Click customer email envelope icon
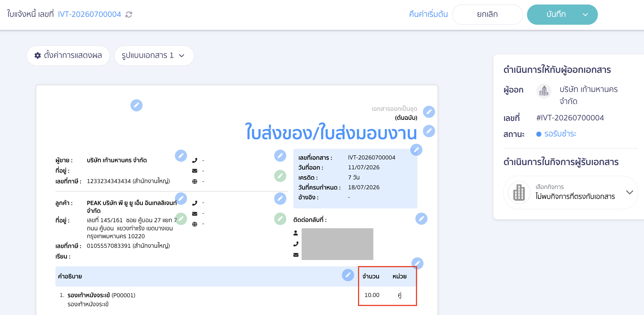This screenshot has height=315, width=644. [195, 214]
